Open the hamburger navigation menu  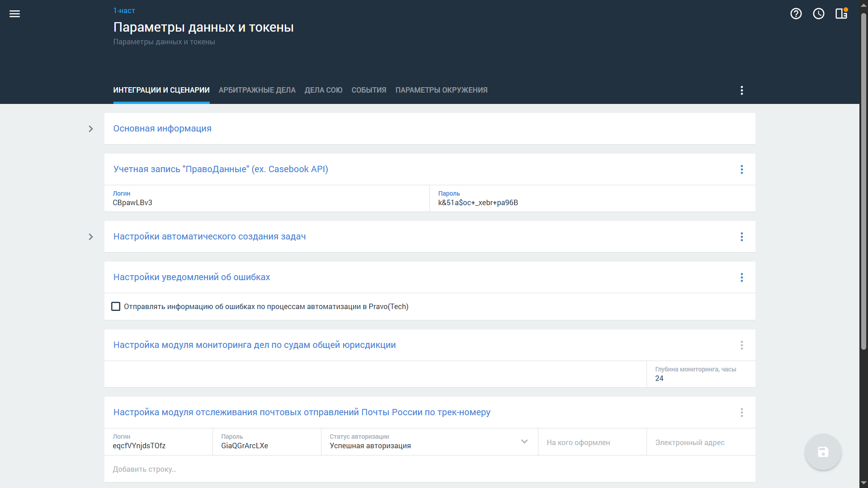click(14, 14)
